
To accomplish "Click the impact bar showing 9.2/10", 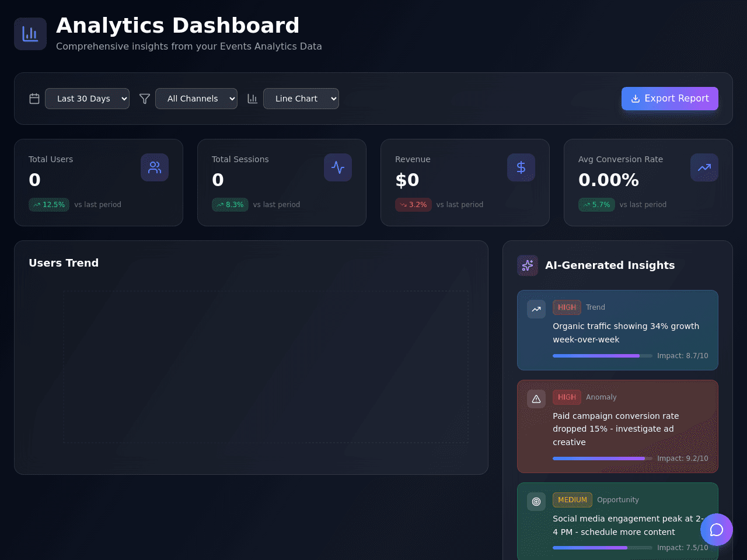I will point(602,459).
